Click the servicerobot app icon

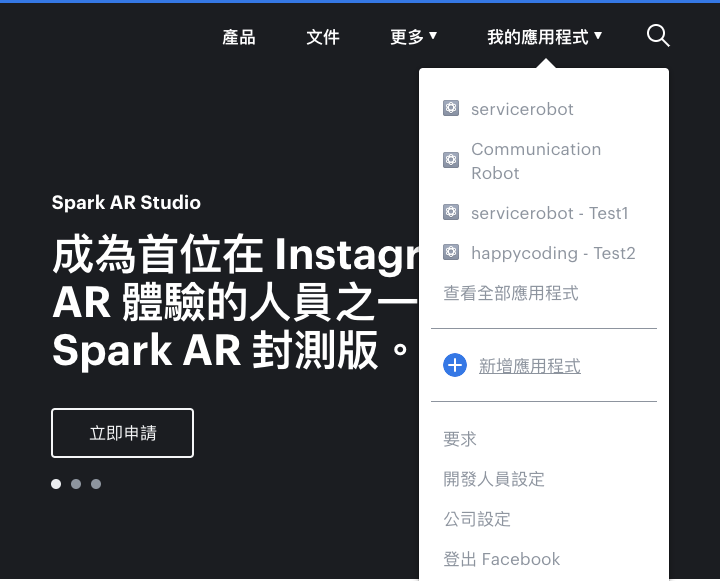coord(450,108)
